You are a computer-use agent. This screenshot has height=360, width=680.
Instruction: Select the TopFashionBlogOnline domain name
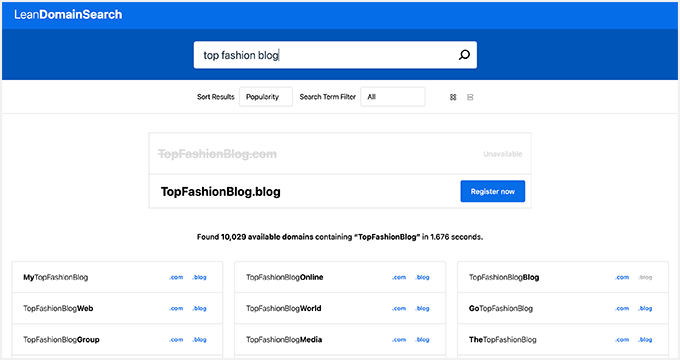(x=284, y=277)
